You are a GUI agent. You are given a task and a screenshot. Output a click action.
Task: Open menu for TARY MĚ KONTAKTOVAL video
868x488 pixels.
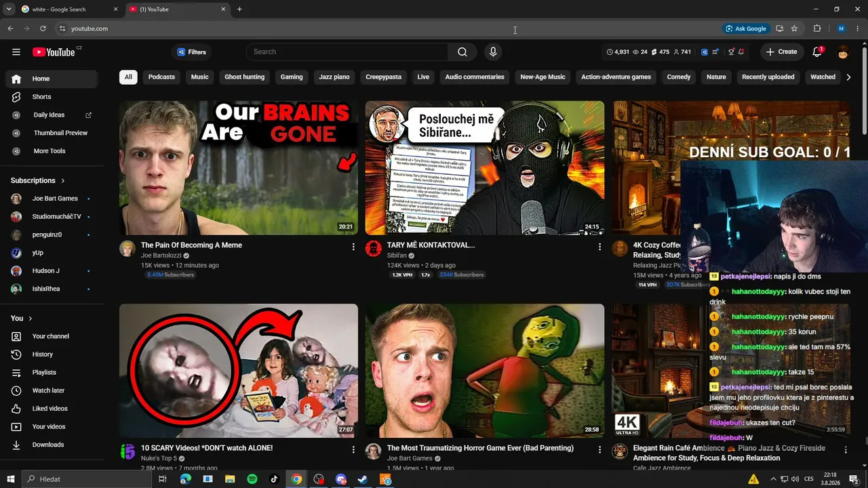(x=599, y=247)
